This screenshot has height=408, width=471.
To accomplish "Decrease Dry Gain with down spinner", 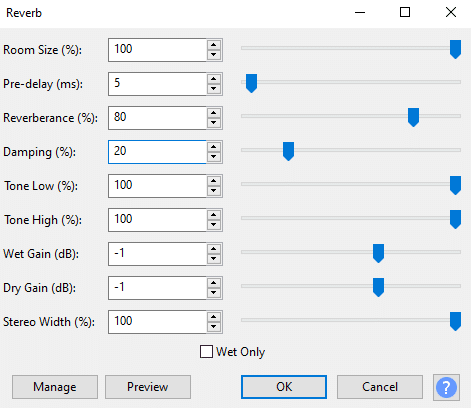I will click(x=214, y=293).
